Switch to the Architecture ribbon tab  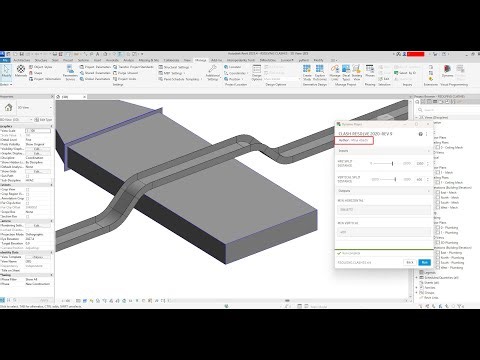pyautogui.click(x=22, y=60)
